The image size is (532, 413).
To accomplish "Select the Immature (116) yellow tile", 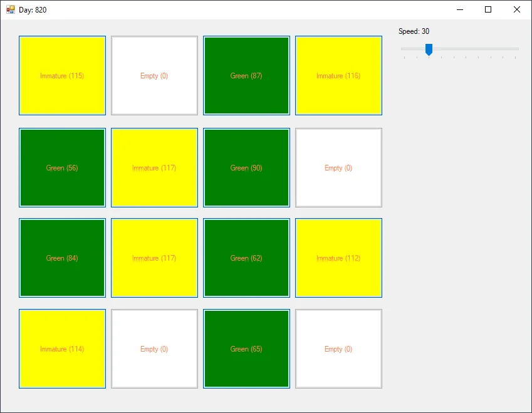I will [x=338, y=76].
